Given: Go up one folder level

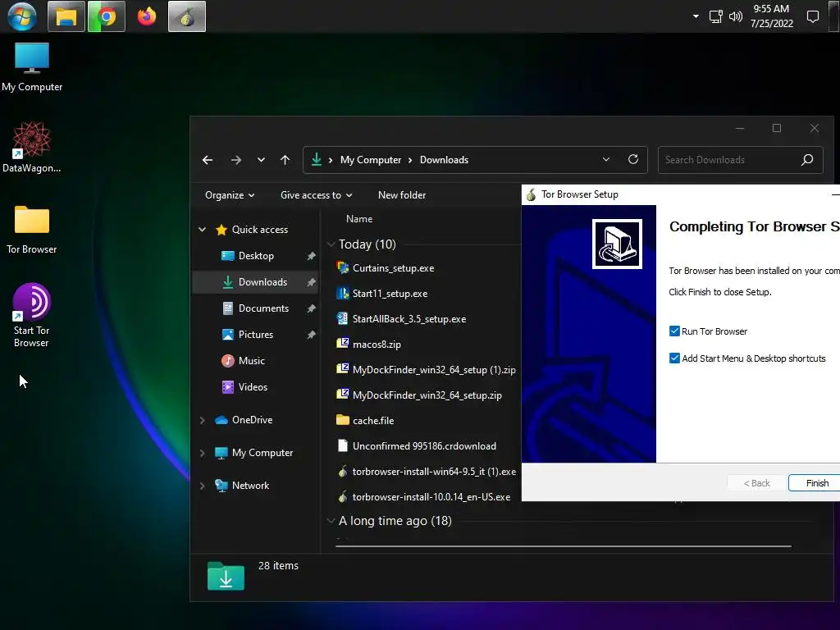Looking at the screenshot, I should click(285, 160).
